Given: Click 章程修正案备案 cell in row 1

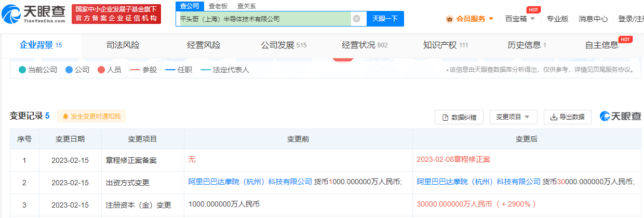Looking at the screenshot, I should tap(142, 160).
